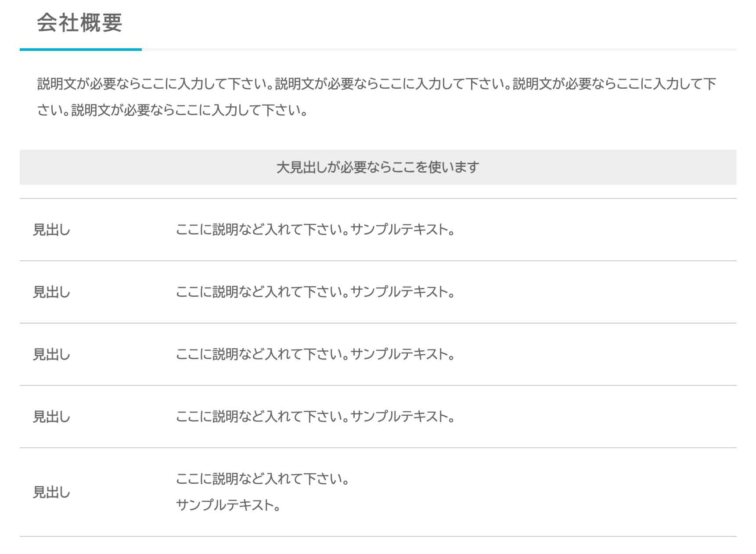
Task: Click the light gray line right of the blue underline
Action: pyautogui.click(x=439, y=50)
